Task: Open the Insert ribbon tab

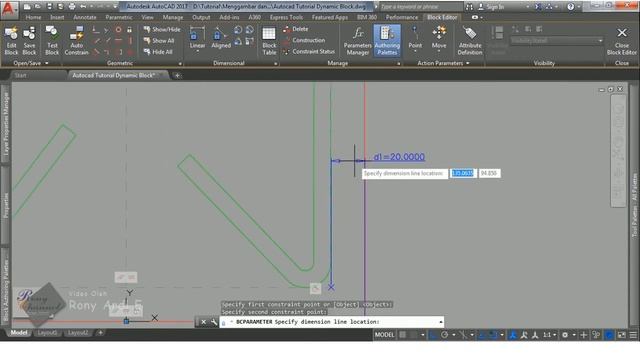Action: pos(57,18)
